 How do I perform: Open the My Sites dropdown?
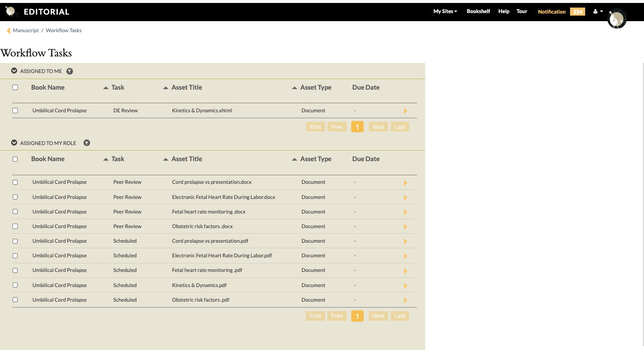pyautogui.click(x=445, y=12)
